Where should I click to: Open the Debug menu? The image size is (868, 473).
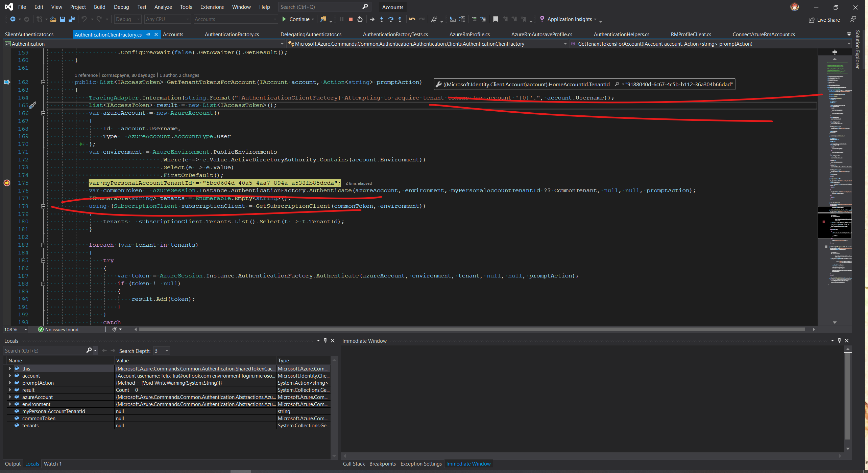click(121, 7)
